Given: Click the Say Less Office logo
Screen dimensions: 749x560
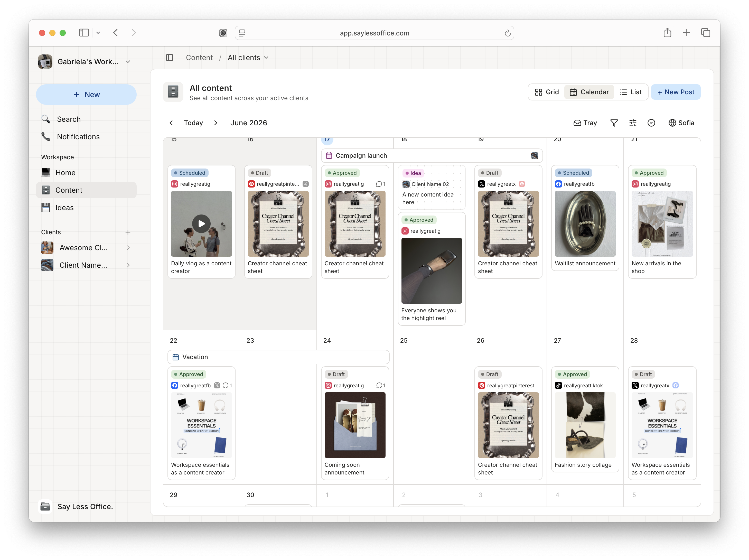Looking at the screenshot, I should point(45,507).
